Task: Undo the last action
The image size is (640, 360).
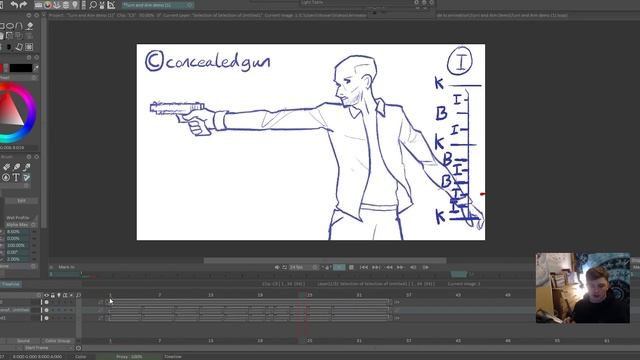Action: click(x=14, y=5)
